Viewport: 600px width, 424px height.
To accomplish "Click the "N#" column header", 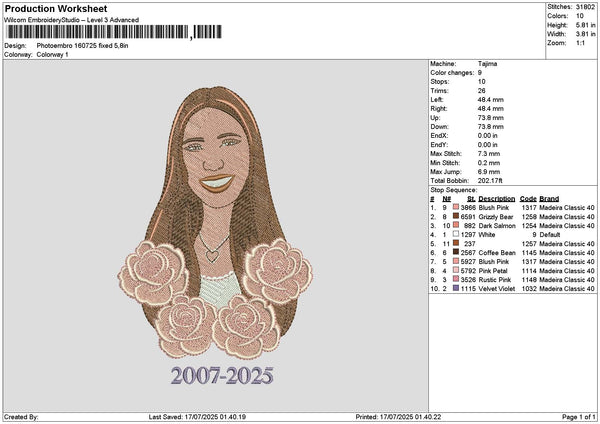I will (447, 199).
